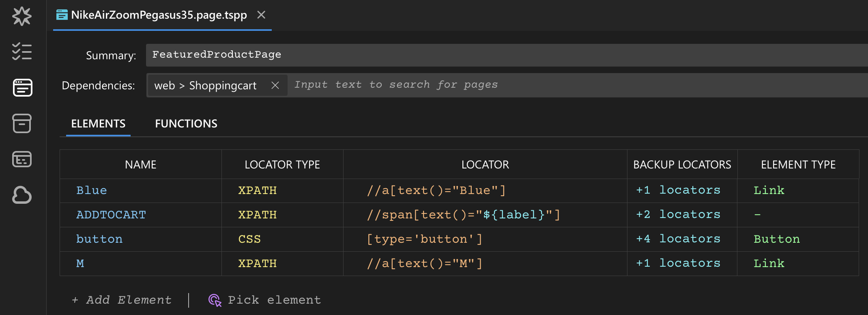Open the cloud-shaped icon in sidebar
The image size is (868, 315).
[22, 195]
